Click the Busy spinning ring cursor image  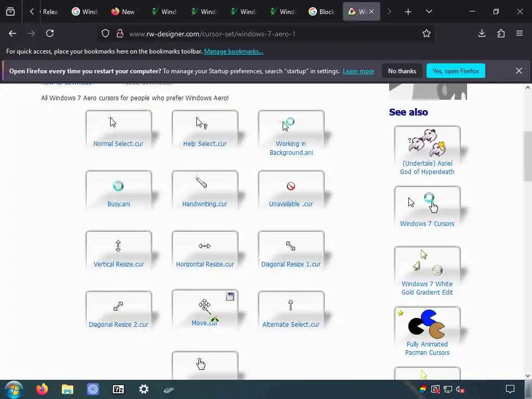[x=118, y=186]
